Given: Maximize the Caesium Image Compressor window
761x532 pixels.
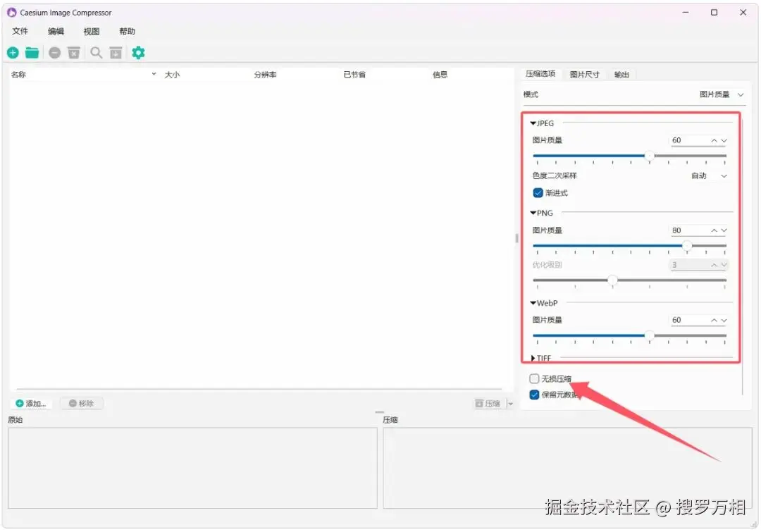Looking at the screenshot, I should click(714, 13).
